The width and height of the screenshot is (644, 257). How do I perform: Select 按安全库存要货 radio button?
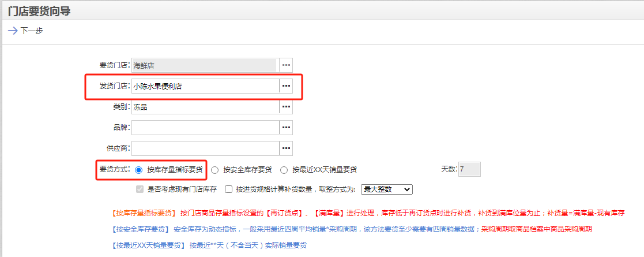pyautogui.click(x=215, y=169)
